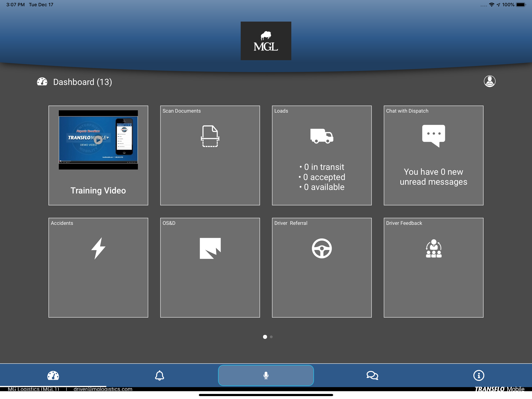Select the first dashboard page dot
Image resolution: width=532 pixels, height=399 pixels.
click(x=265, y=337)
